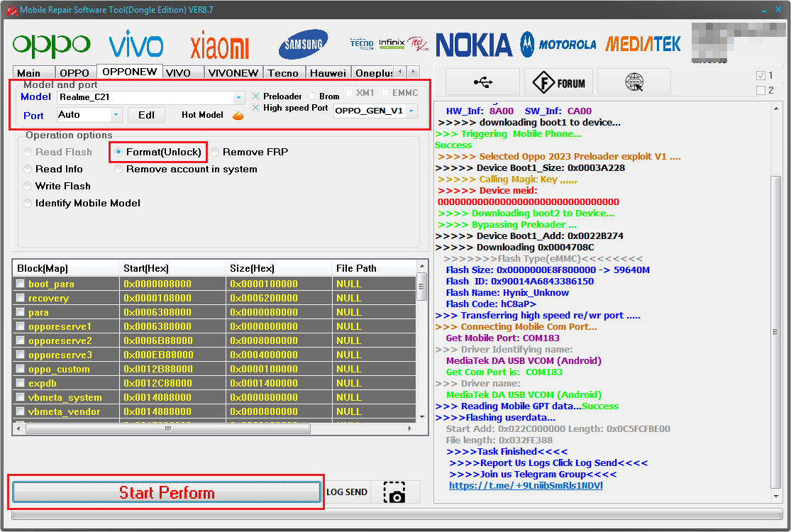This screenshot has width=791, height=532.
Task: Open the website globe icon
Action: [x=634, y=82]
